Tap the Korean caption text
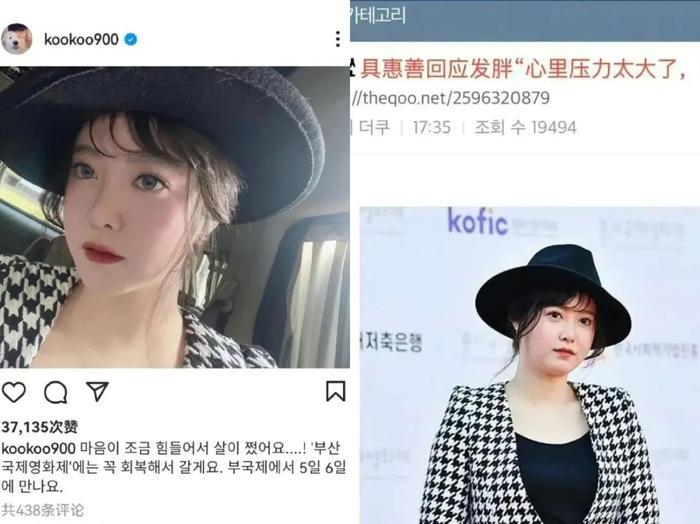 coord(174,467)
